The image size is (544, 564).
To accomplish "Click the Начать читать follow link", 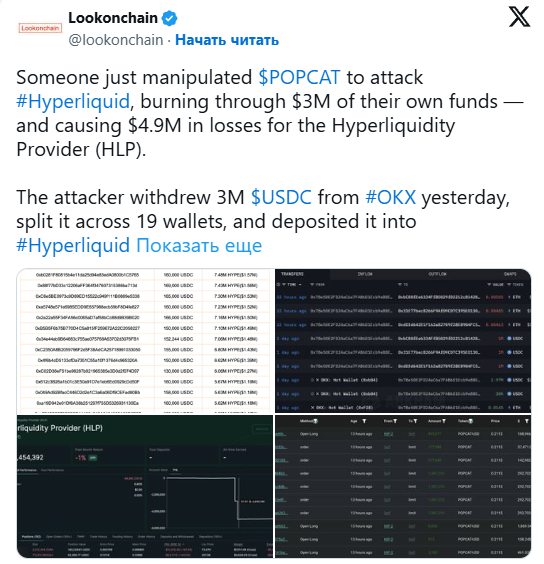I will [x=227, y=40].
